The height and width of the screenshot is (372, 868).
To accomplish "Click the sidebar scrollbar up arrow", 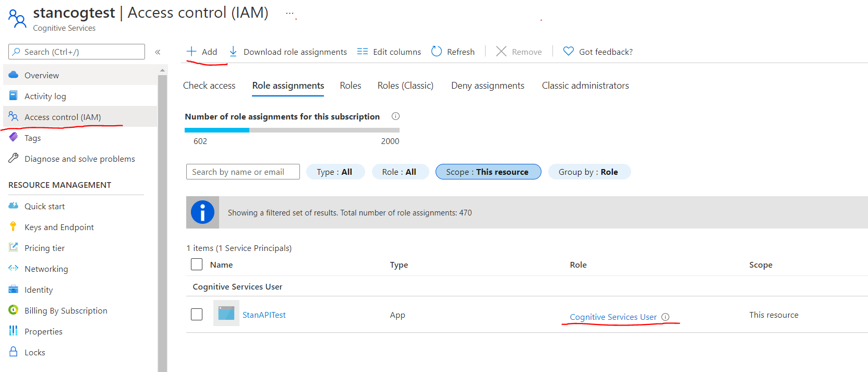I will 162,69.
